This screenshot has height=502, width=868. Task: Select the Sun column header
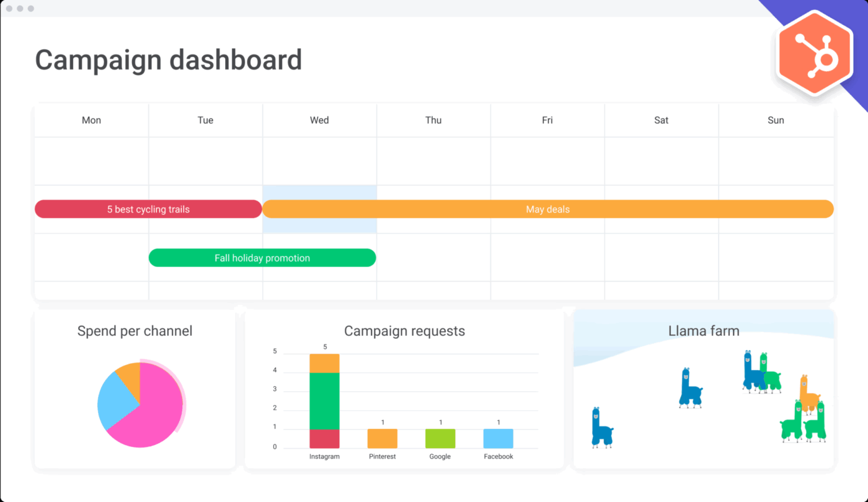coord(776,120)
